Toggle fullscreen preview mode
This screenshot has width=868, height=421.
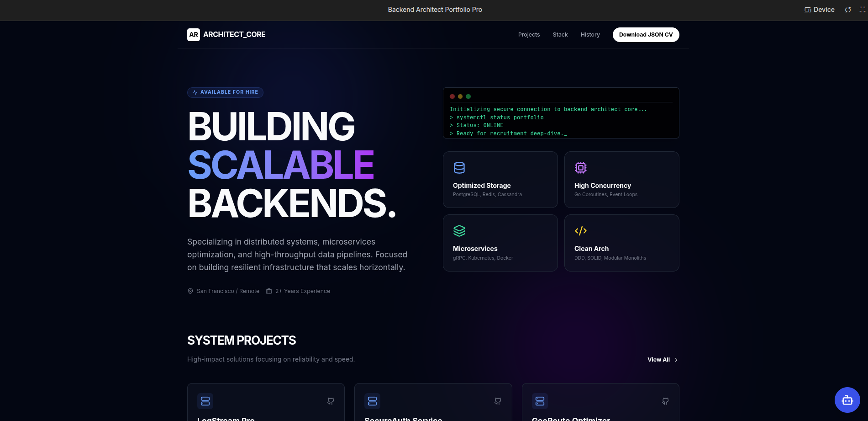(x=862, y=10)
